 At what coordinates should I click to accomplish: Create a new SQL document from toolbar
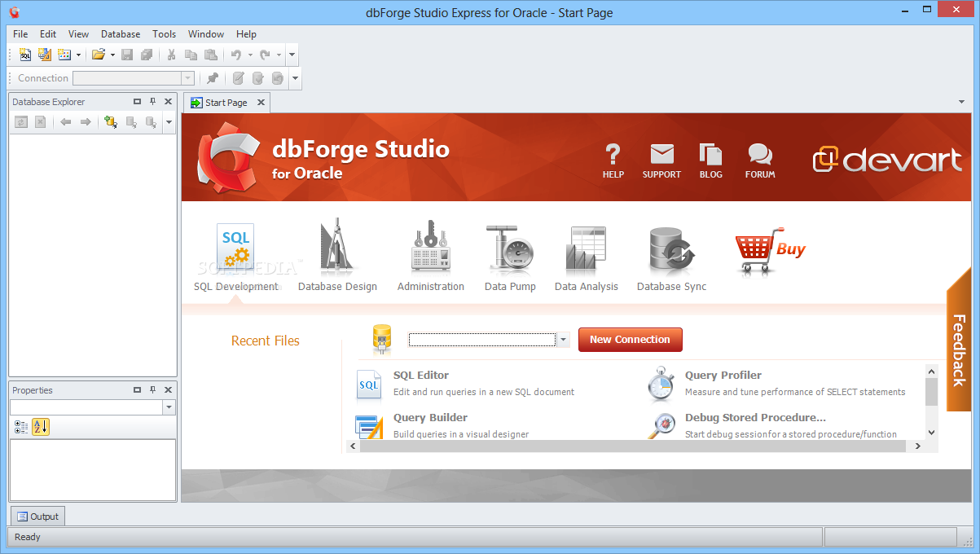click(25, 55)
